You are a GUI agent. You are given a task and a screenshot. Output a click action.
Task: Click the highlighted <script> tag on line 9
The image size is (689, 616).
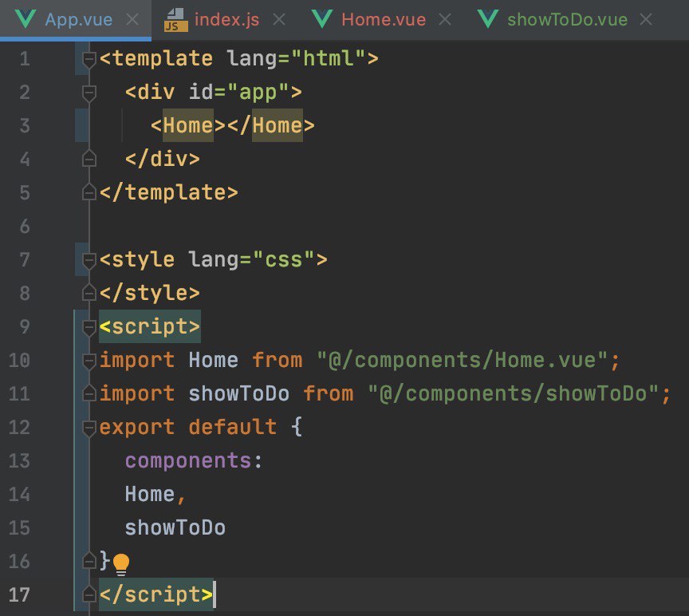click(x=150, y=326)
